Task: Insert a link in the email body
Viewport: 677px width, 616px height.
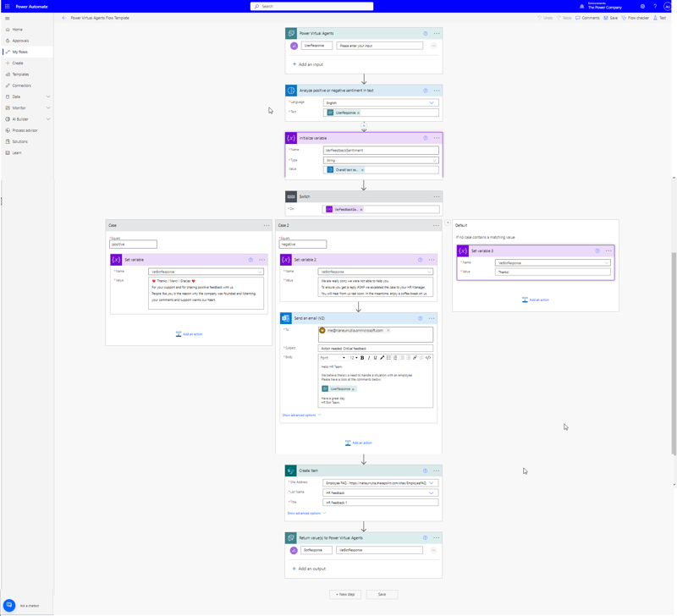Action: pyautogui.click(x=415, y=358)
